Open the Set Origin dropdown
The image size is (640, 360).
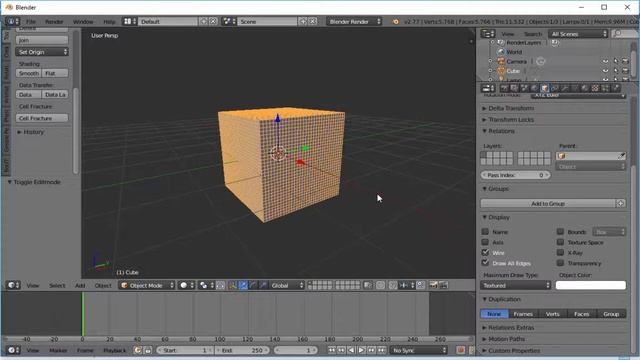pos(42,52)
